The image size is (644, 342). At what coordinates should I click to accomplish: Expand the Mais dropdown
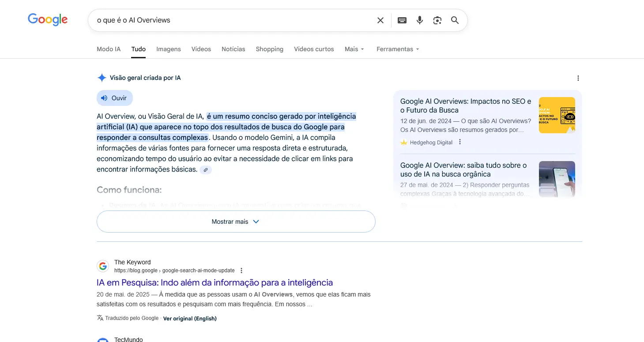(x=354, y=49)
